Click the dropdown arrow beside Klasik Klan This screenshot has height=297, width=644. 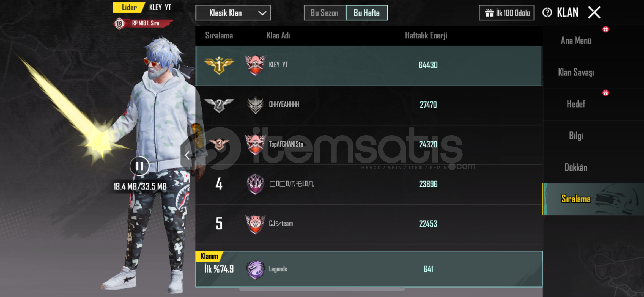(262, 13)
